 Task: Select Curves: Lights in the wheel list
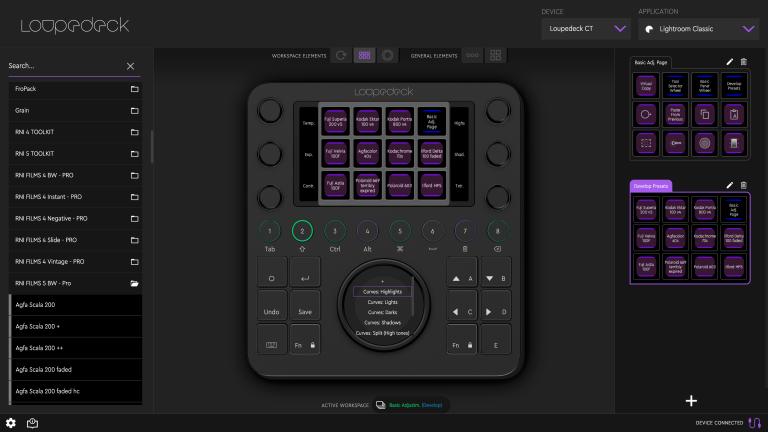coord(382,302)
